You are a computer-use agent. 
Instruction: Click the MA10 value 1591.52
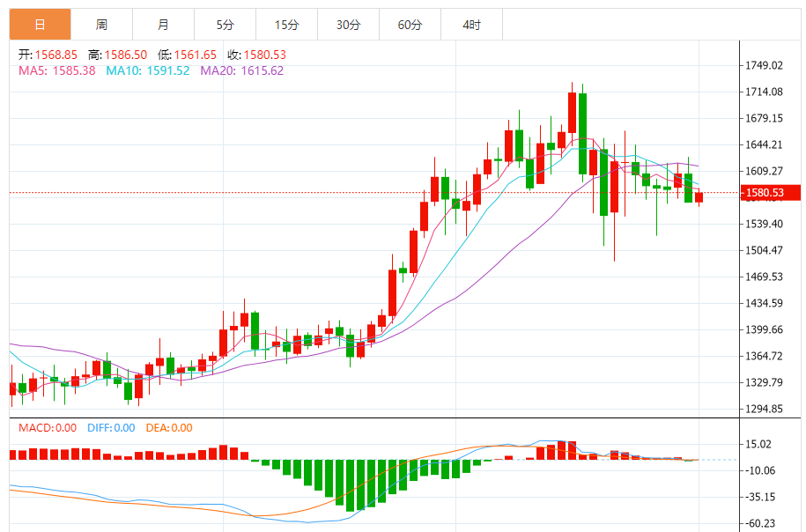168,71
